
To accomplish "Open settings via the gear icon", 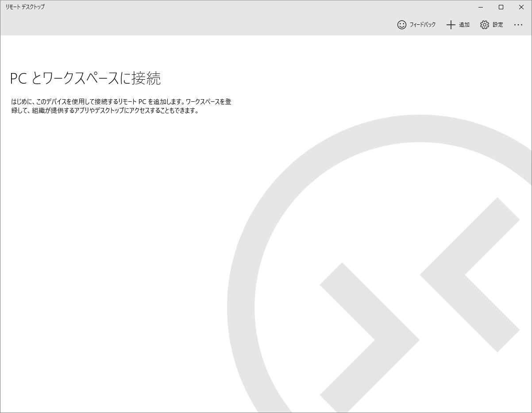I will (485, 25).
